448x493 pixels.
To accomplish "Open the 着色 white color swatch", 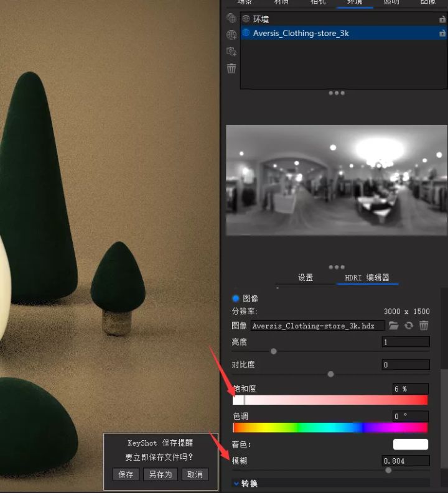I will [x=410, y=444].
